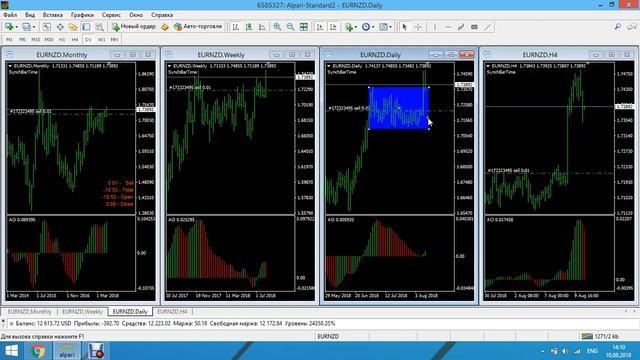Open the Вставка menu
Screen dimensions: 640x360
[53, 15]
